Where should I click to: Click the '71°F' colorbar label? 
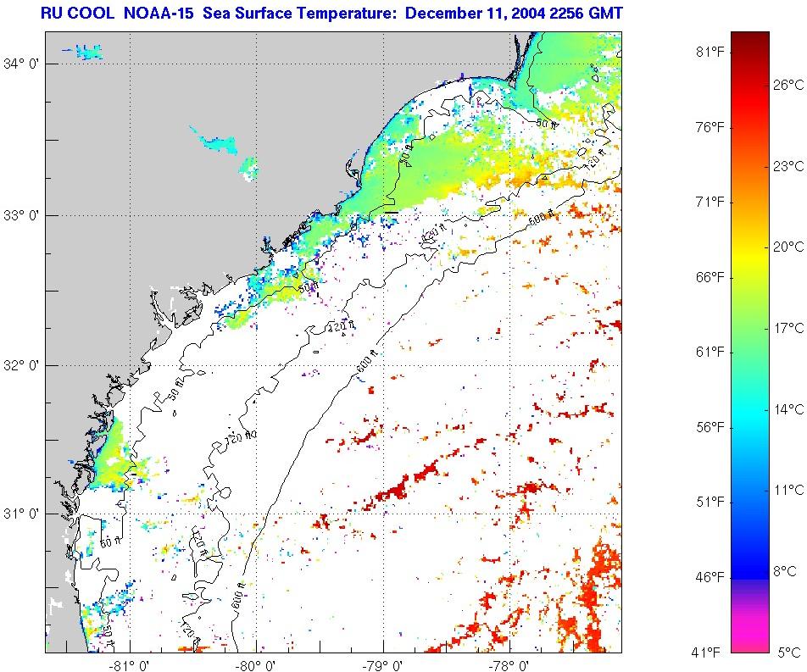710,202
